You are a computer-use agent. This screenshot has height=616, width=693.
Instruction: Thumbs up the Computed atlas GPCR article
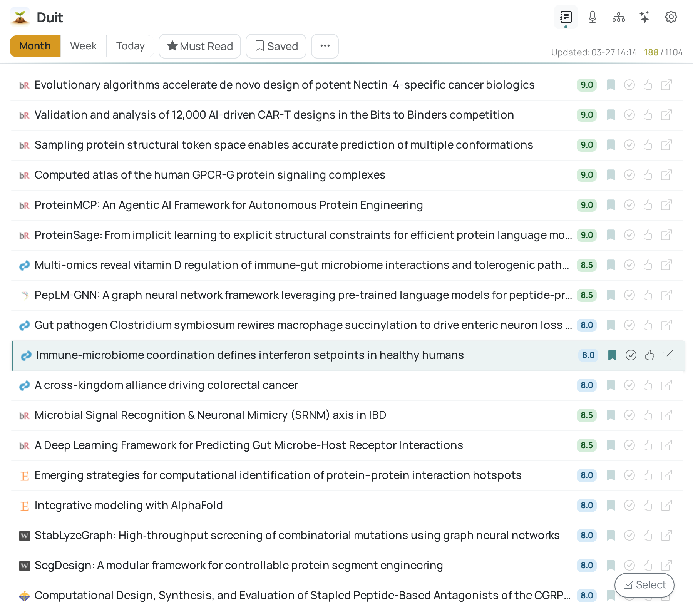[x=648, y=175]
